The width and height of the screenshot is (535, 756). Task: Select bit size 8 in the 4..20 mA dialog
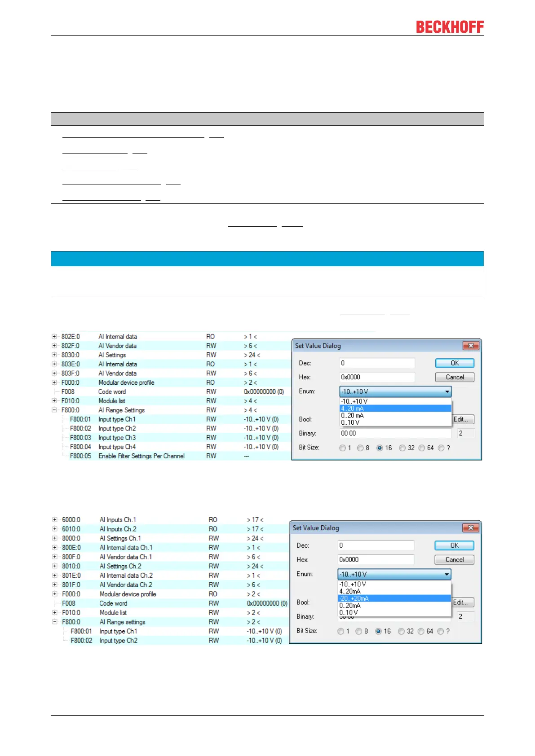pos(360,448)
